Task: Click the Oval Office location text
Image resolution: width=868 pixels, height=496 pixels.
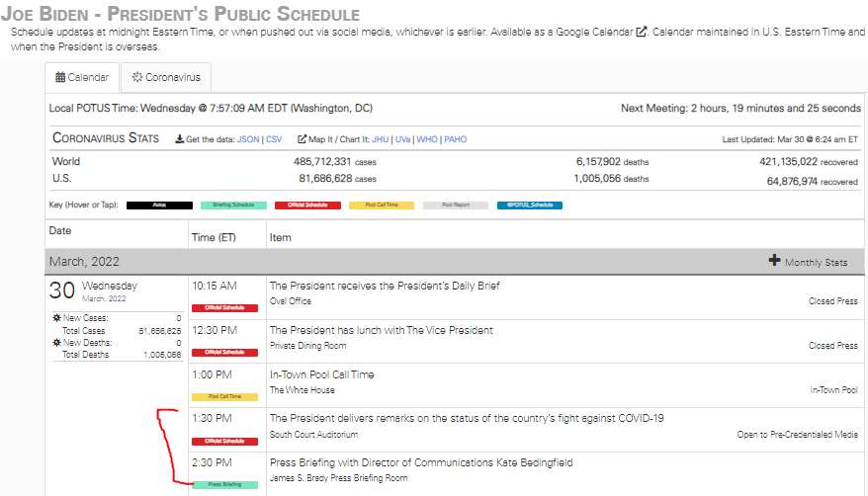Action: (x=291, y=301)
